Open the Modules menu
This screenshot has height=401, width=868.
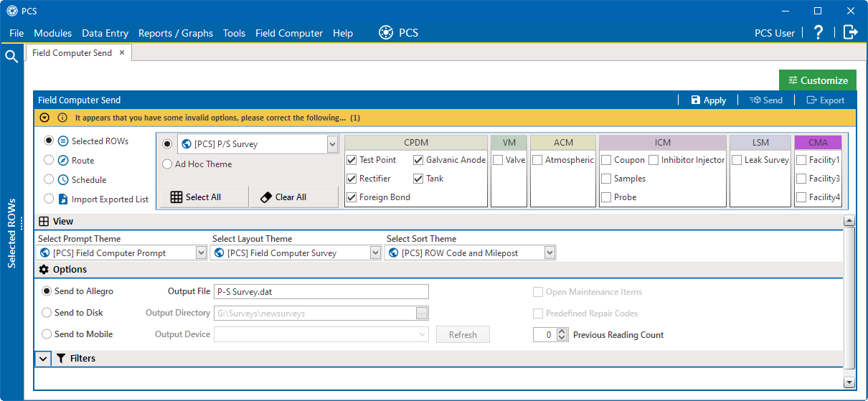tap(53, 33)
